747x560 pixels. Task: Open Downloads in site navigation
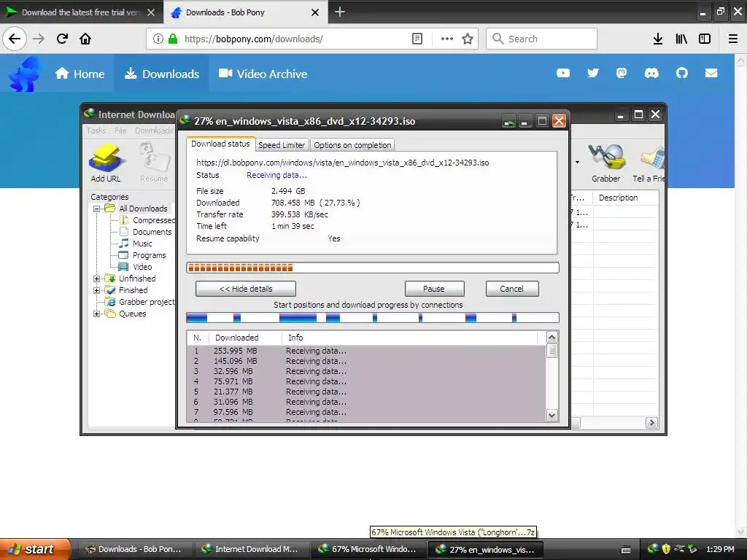pyautogui.click(x=162, y=74)
